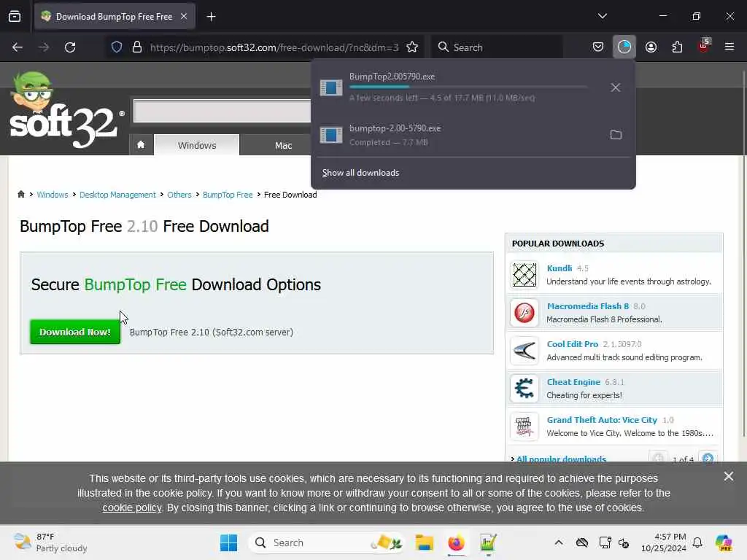Click breadcrumb home icon
Image resolution: width=747 pixels, height=560 pixels.
(x=21, y=194)
